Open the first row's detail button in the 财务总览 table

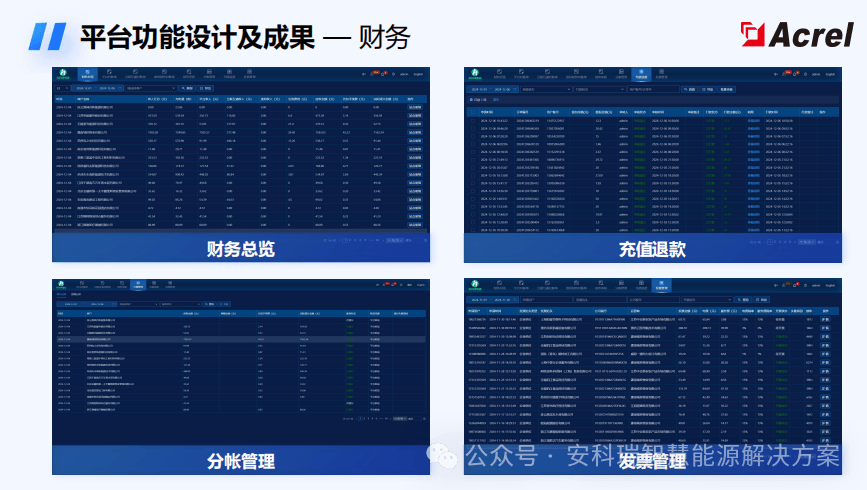click(415, 107)
